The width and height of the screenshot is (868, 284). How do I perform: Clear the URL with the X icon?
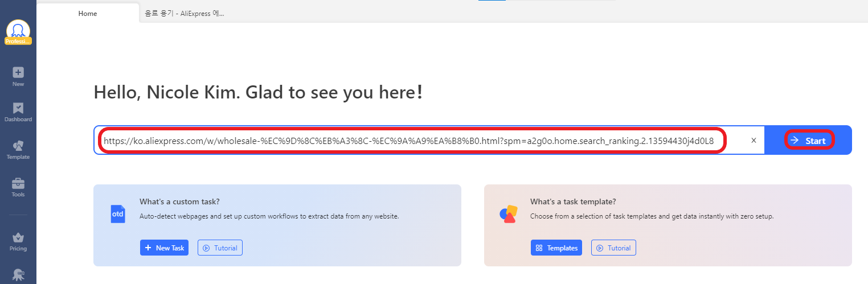point(754,140)
